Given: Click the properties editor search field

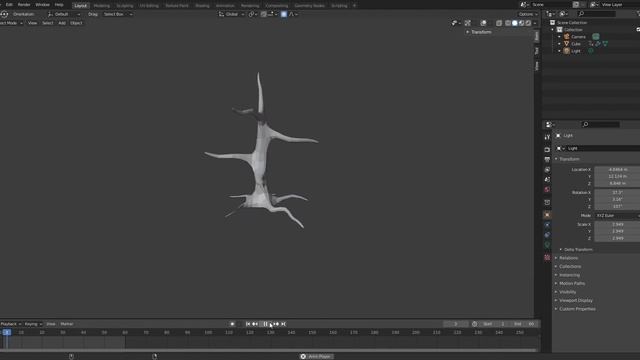Looking at the screenshot, I should (600, 124).
